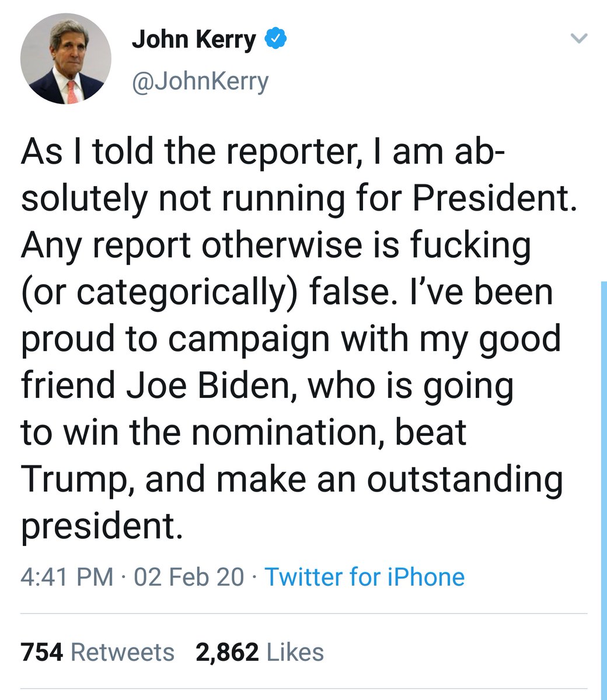Click the @JohnKerry handle
This screenshot has height=700, width=607.
point(200,82)
